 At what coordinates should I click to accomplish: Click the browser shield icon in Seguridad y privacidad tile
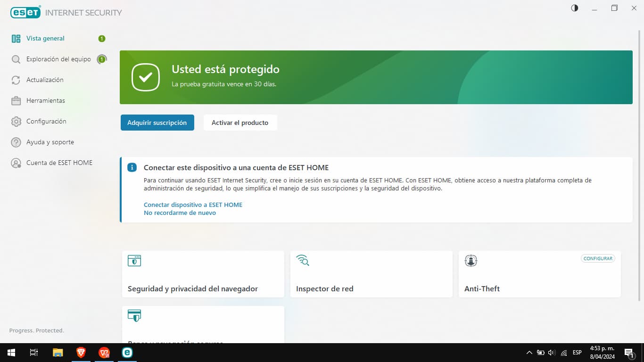134,261
